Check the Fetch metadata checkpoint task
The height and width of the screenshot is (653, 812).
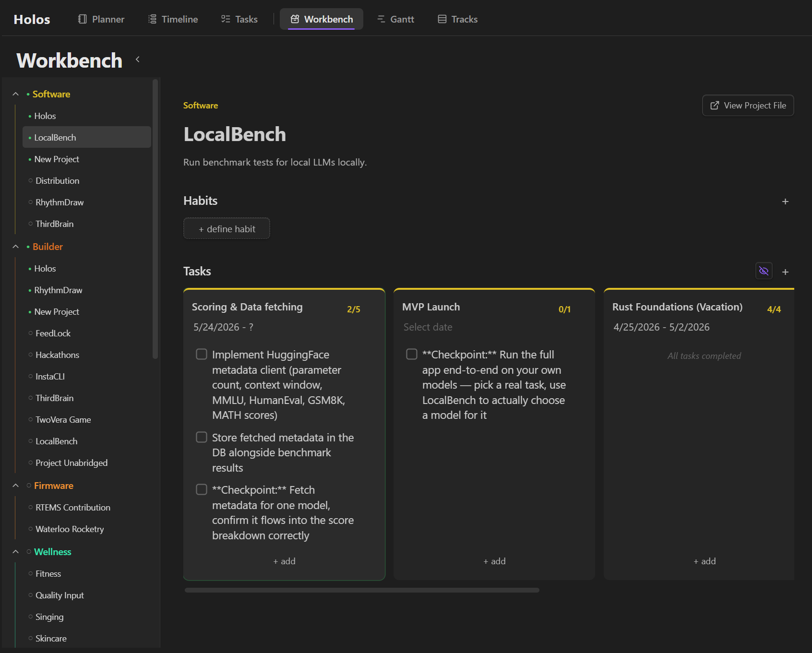click(202, 489)
